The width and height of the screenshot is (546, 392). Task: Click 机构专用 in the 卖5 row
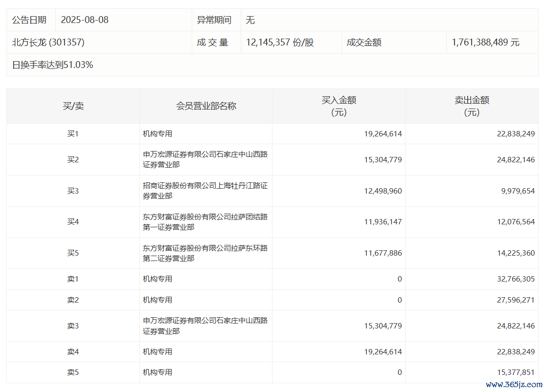pos(158,372)
